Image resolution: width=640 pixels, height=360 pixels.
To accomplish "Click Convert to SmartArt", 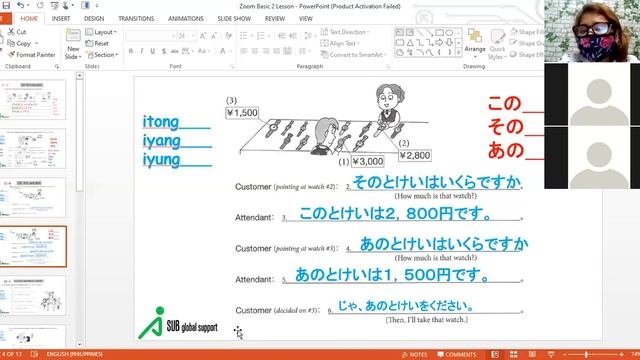I will coord(353,55).
